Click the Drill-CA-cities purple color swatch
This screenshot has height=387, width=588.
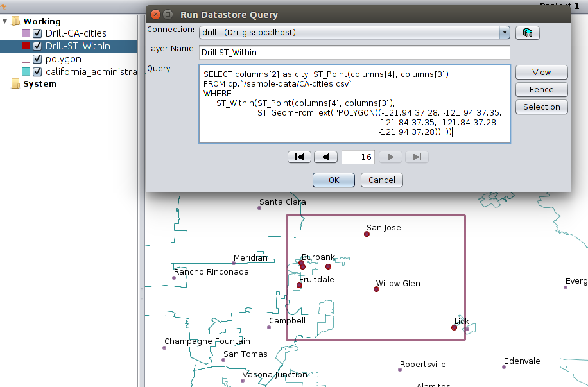click(x=26, y=33)
